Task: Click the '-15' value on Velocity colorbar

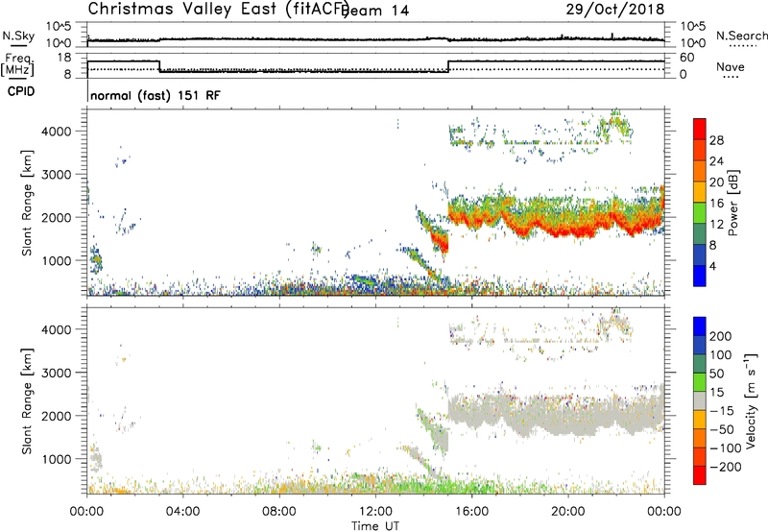Action: pos(721,410)
